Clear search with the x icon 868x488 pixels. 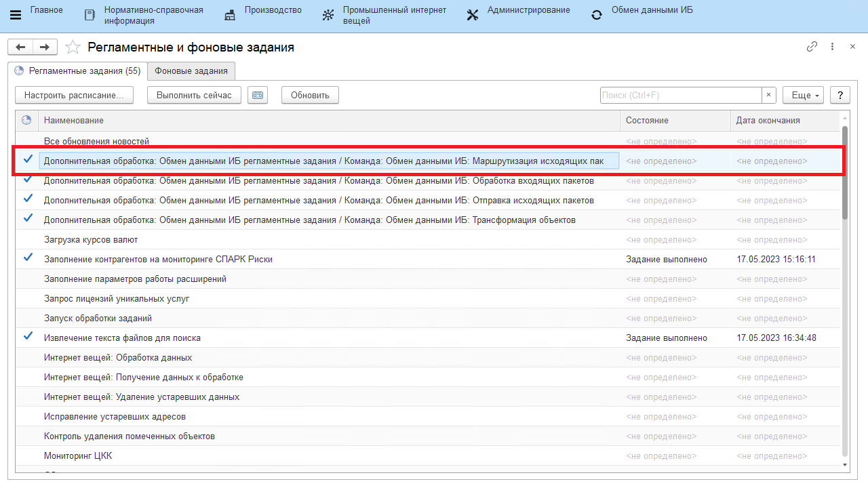(x=768, y=96)
